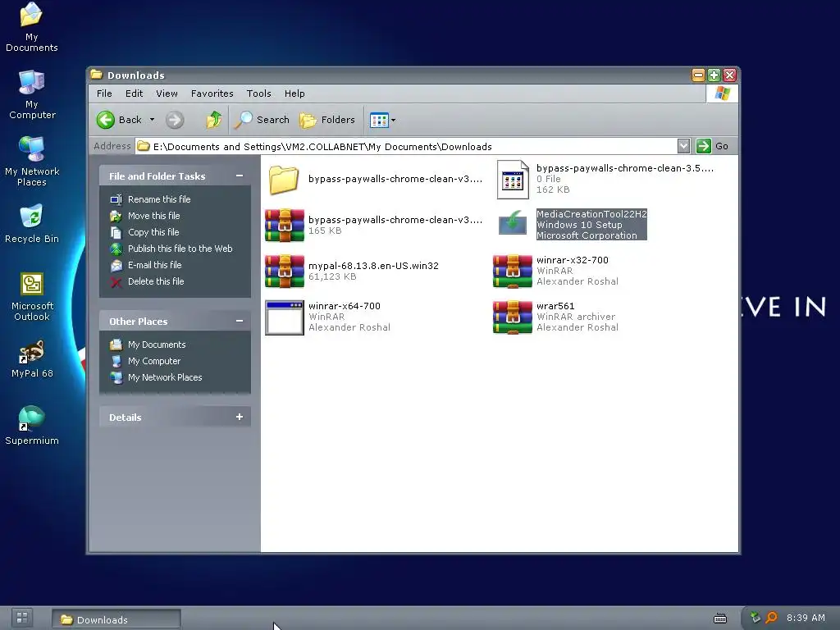Click the greyed Forward arrow button
Screen dimensions: 840x630
174,120
